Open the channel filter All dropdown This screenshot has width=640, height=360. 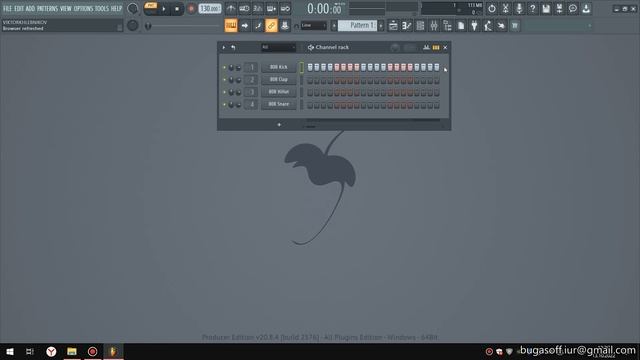click(278, 47)
